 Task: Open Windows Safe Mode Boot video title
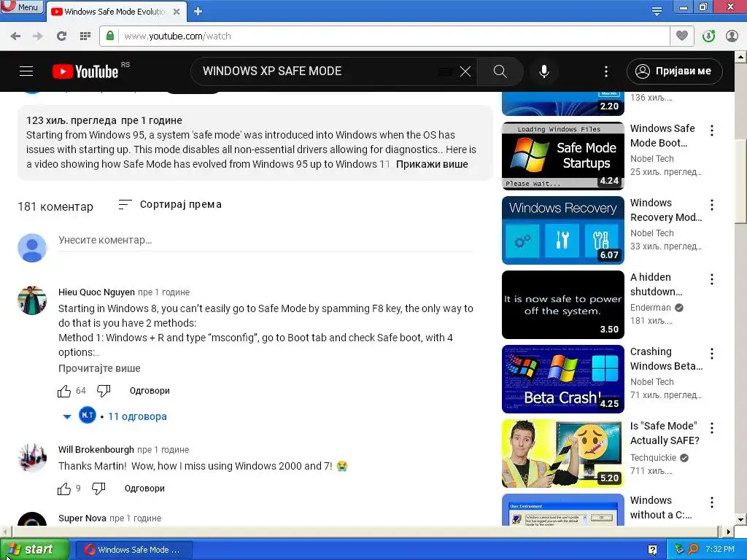pos(662,136)
